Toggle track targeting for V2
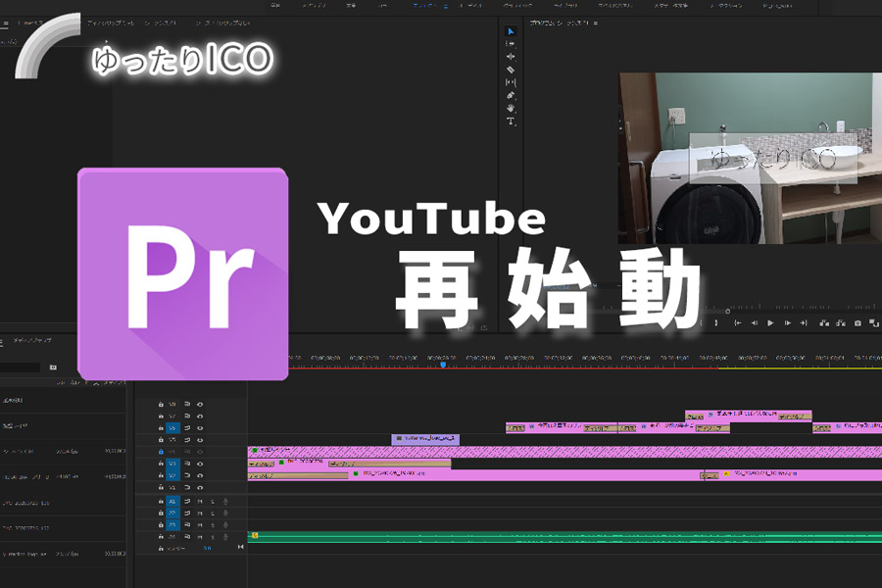 [172, 475]
